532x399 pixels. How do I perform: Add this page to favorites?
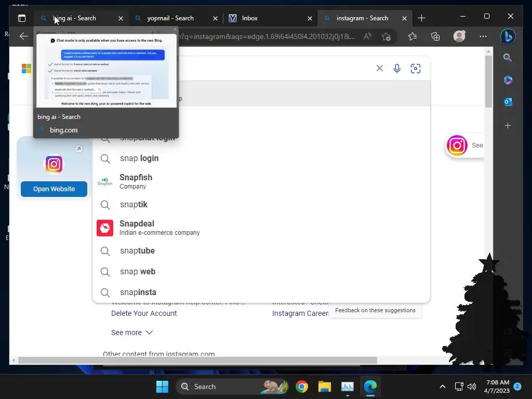click(386, 36)
